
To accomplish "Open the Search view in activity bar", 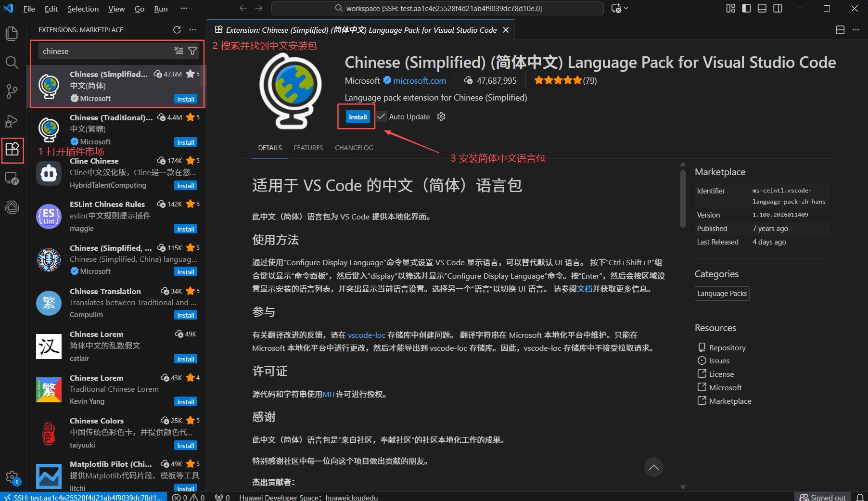I will coord(12,62).
